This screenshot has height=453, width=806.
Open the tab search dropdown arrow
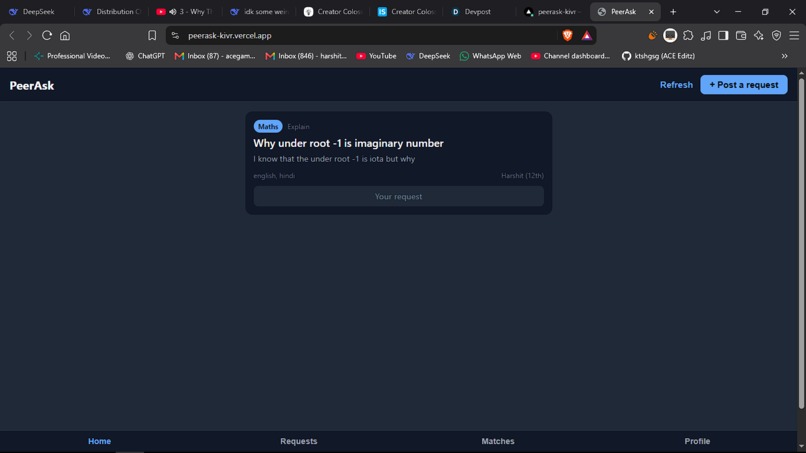click(x=717, y=11)
